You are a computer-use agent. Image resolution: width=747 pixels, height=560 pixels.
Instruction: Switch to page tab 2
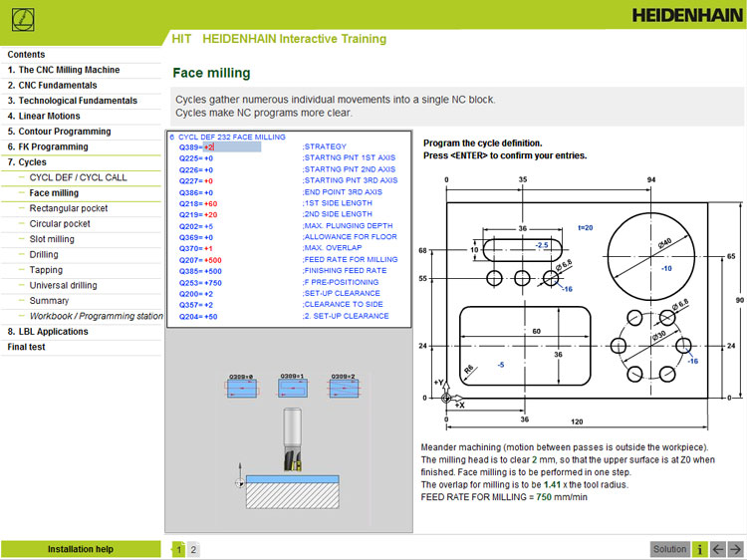point(193,549)
